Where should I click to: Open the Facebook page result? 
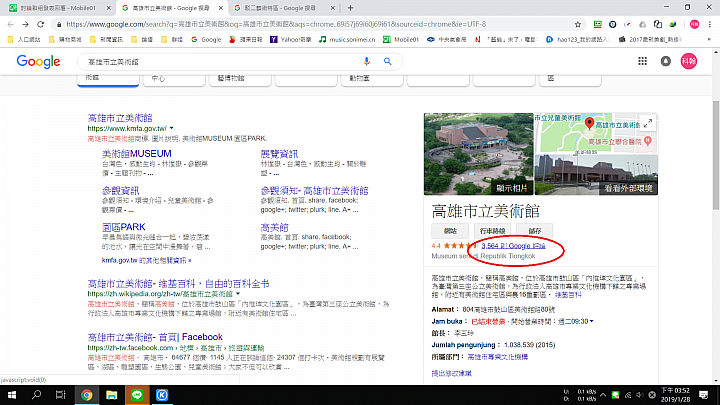(x=155, y=337)
